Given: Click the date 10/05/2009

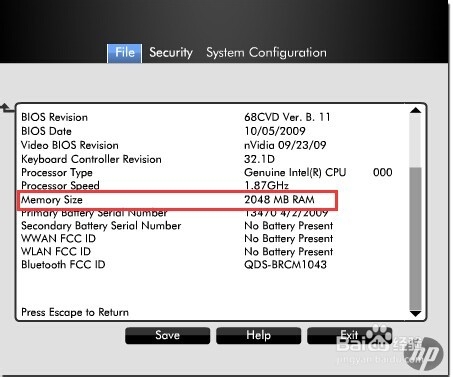Looking at the screenshot, I should point(275,131).
